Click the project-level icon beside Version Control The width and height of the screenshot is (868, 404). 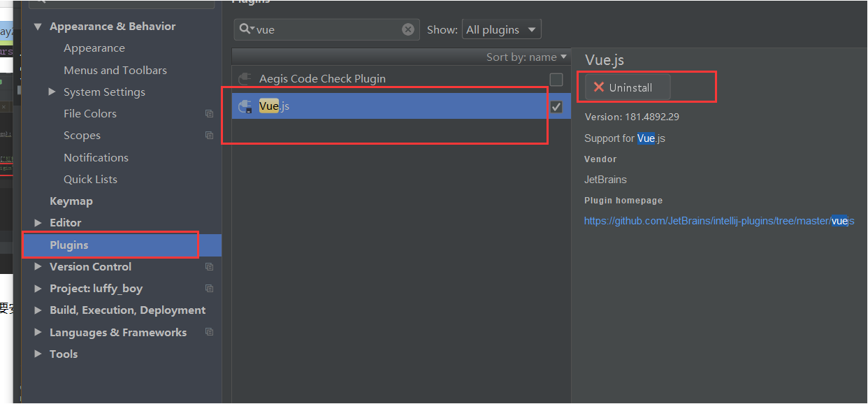click(x=209, y=267)
